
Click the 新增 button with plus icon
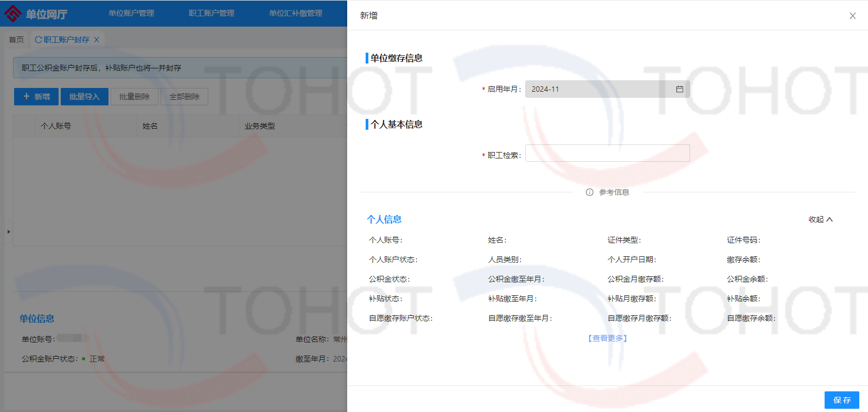36,97
